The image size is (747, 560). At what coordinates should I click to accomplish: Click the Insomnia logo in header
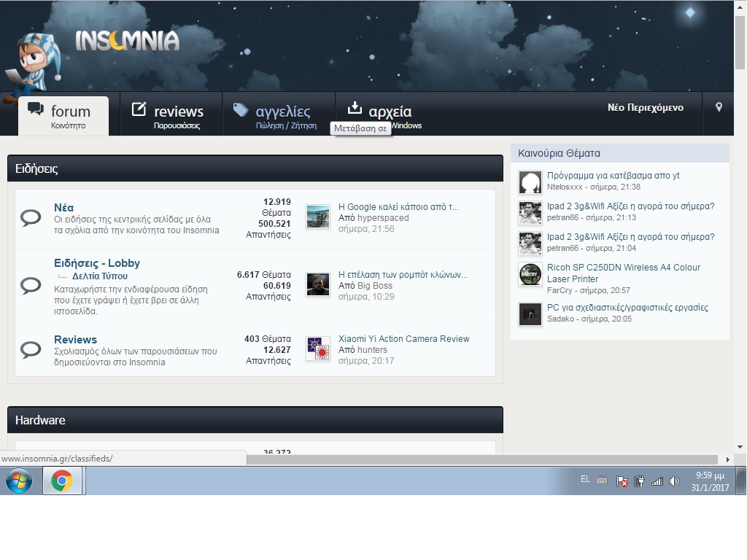tap(126, 41)
